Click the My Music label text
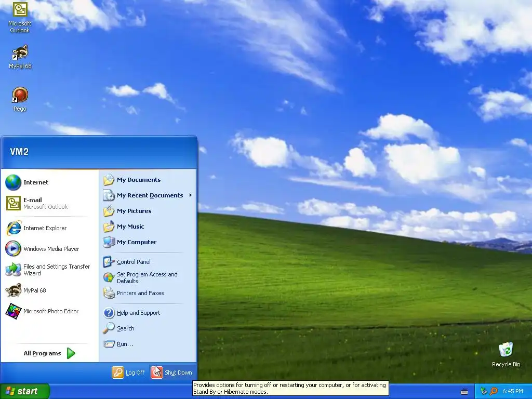Viewport: 532px width, 399px height. 130,227
